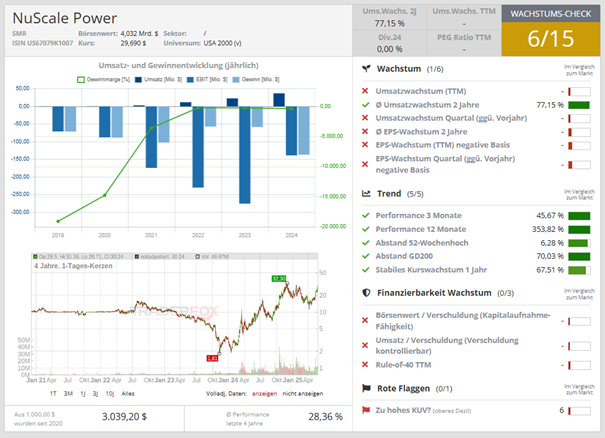Viewport: 605px width, 438px height.
Task: Click red X beside Ø EPS-Wachstum 2 Jahre
Action: click(x=365, y=132)
